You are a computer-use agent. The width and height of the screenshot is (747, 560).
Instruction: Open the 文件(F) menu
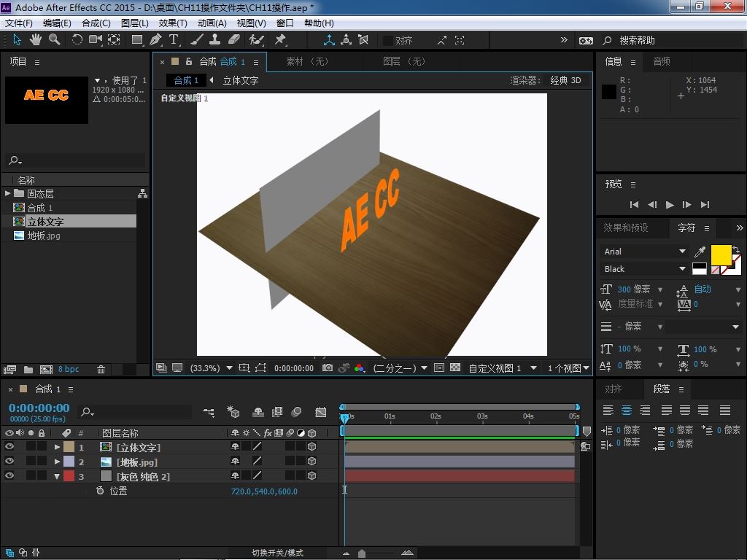point(18,23)
